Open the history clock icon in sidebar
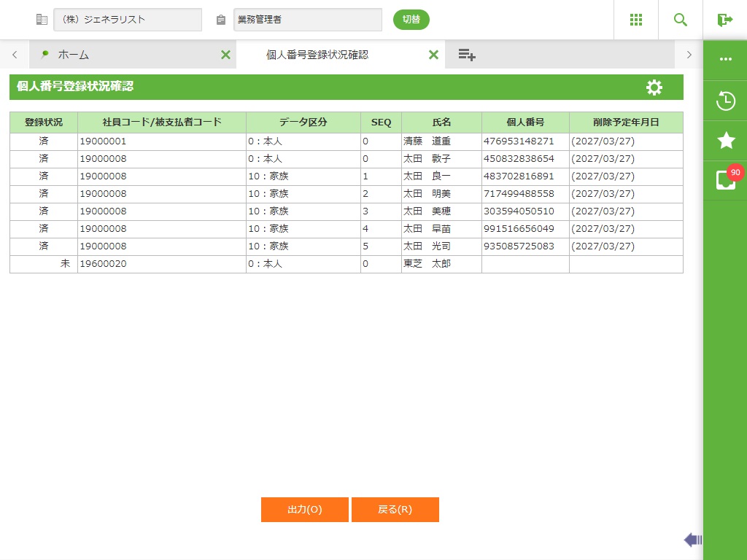This screenshot has width=747, height=560. (x=725, y=101)
